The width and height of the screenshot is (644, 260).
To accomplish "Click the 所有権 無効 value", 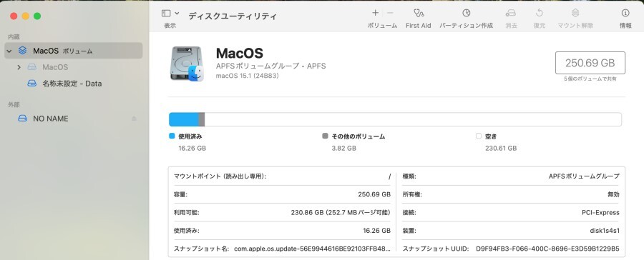I will pos(614,194).
